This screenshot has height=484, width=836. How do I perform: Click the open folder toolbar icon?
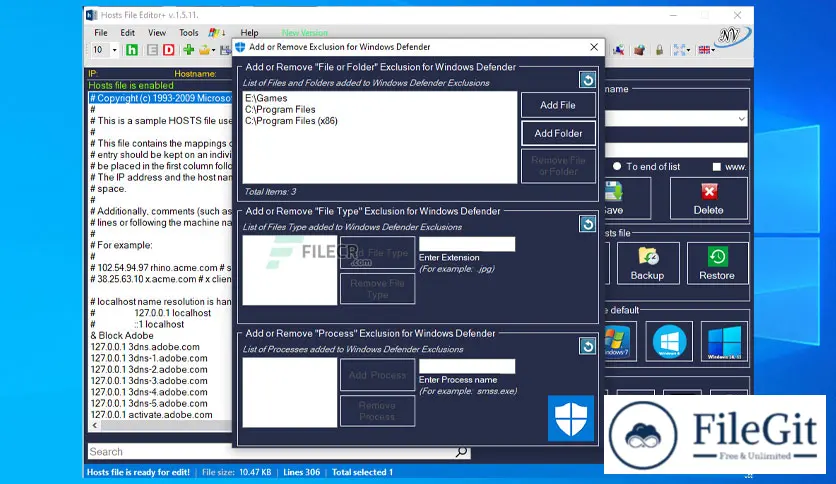click(x=204, y=50)
